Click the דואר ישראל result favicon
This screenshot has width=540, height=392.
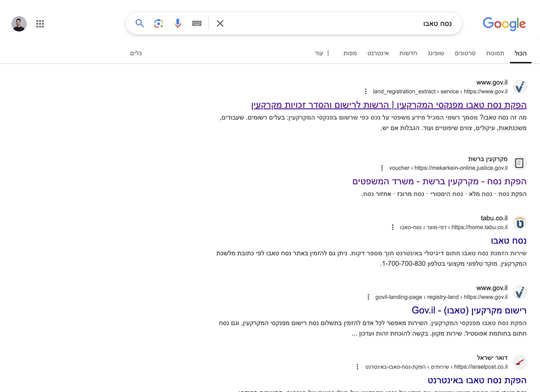pyautogui.click(x=520, y=362)
